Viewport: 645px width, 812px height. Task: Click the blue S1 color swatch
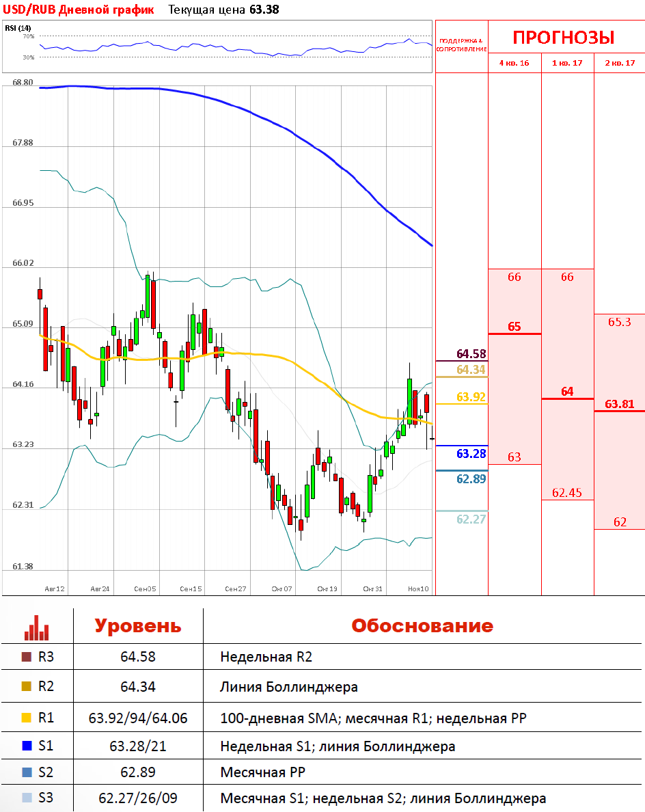[27, 746]
